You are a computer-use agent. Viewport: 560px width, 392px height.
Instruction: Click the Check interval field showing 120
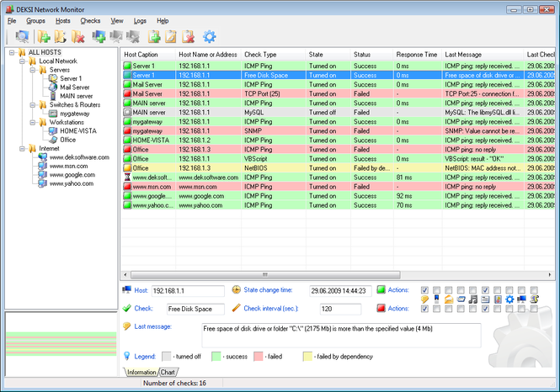pyautogui.click(x=340, y=309)
